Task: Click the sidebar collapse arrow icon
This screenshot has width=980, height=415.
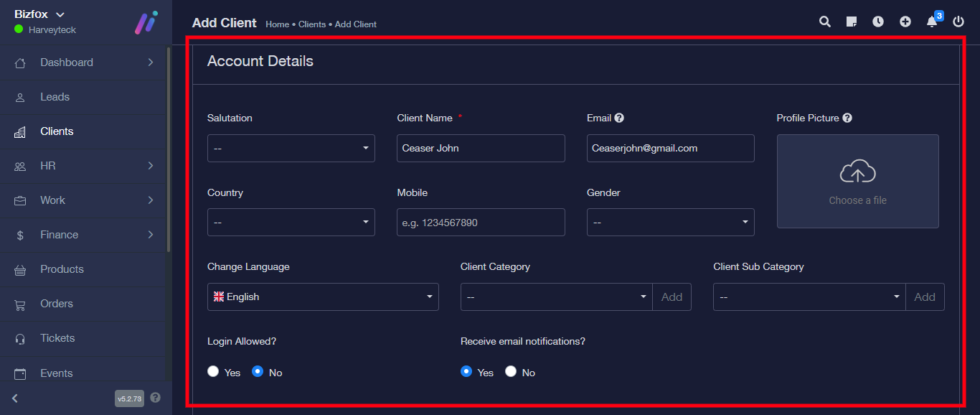Action: 15,398
